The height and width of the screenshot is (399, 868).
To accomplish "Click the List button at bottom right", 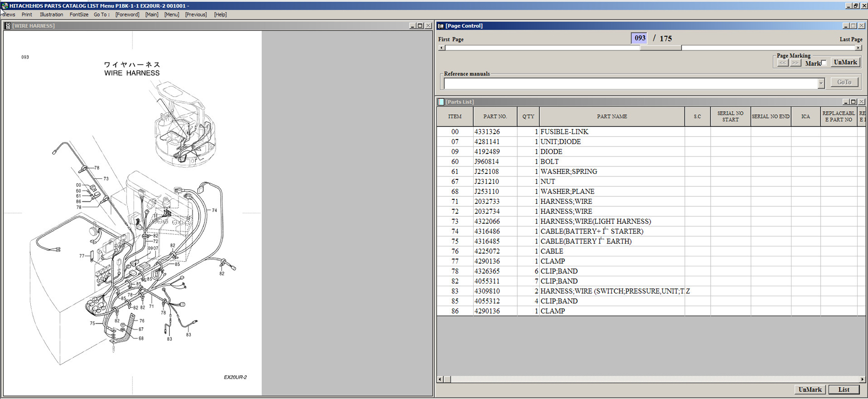I will [x=844, y=390].
